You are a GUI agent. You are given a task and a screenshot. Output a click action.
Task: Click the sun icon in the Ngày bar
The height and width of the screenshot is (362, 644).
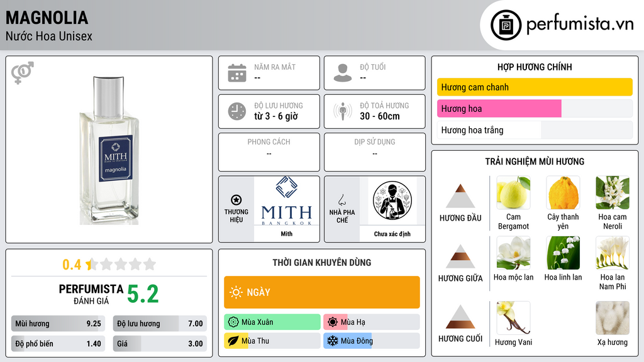(236, 292)
